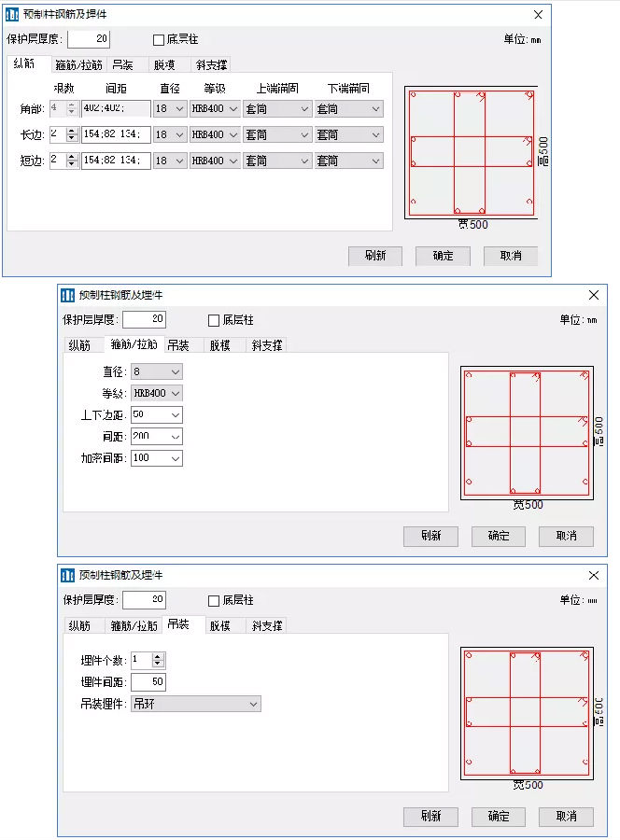Enable 底层柱 checkbox in middle dialog
The width and height of the screenshot is (620, 840).
click(x=214, y=320)
